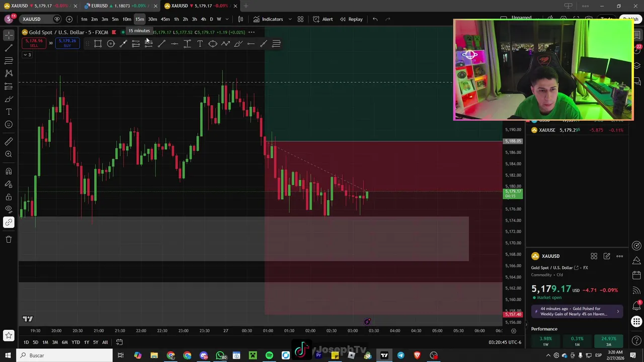This screenshot has width=644, height=362.
Task: Select the trend line tool in left sidebar
Action: point(9,48)
